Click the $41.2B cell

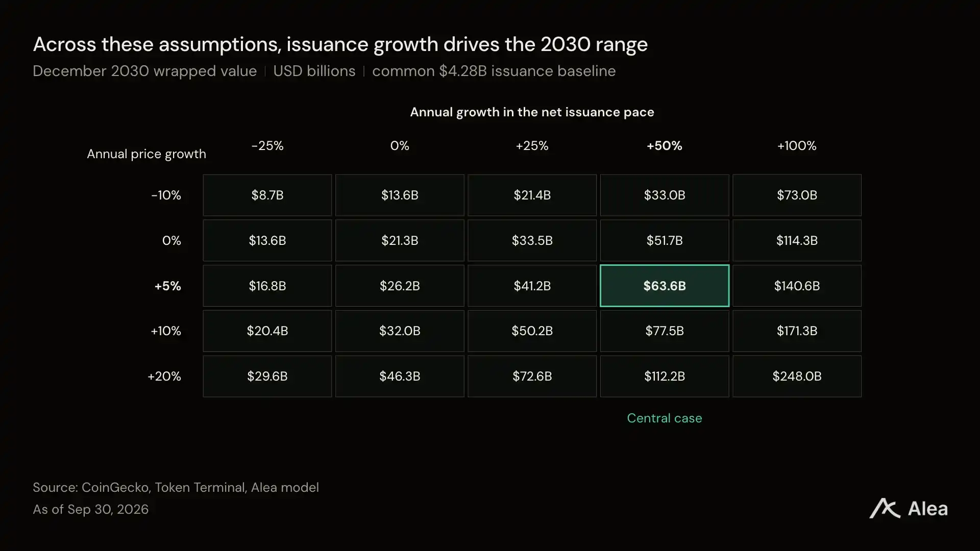click(x=532, y=286)
